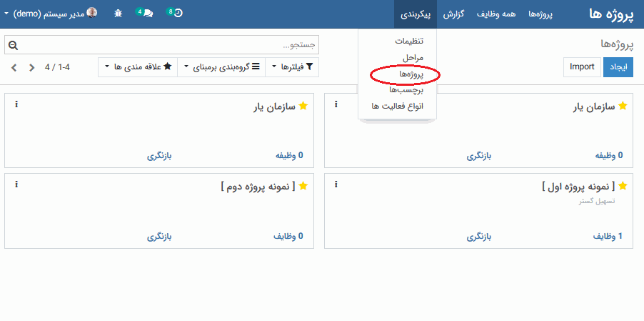This screenshot has height=321, width=644.
Task: Expand the گروه‌بندی برمبنای group-by dropdown
Action: 224,67
